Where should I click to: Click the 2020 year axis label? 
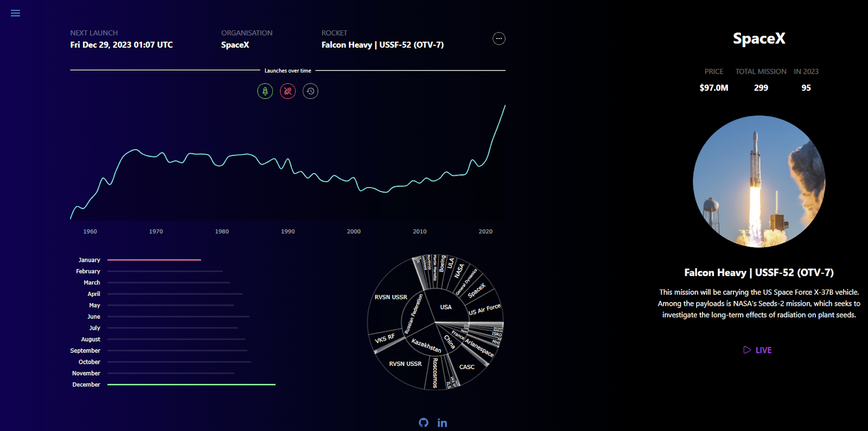click(486, 231)
